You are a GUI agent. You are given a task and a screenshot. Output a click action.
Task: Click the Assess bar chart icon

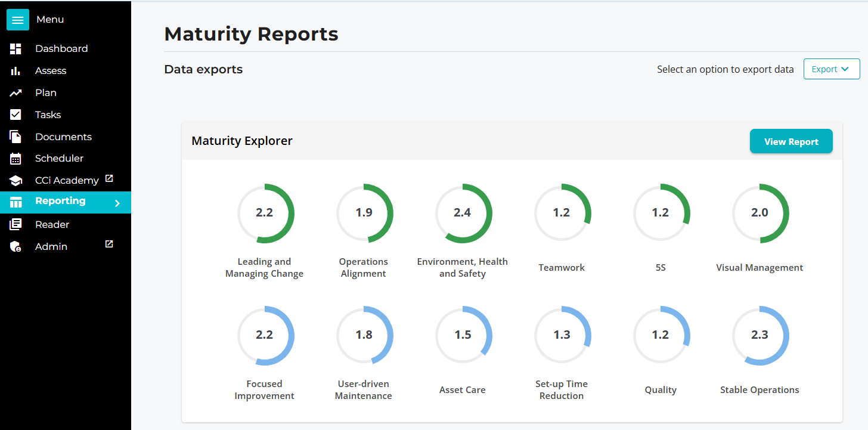pos(16,71)
